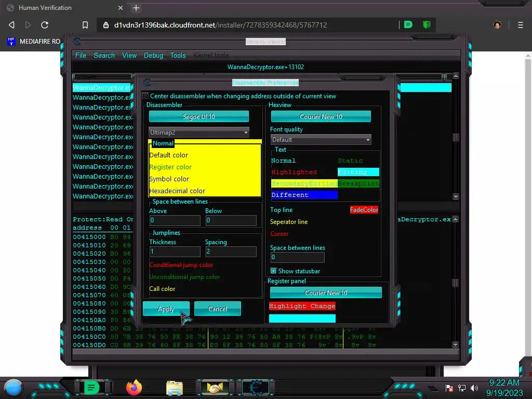Open the Debug menu
The width and height of the screenshot is (532, 399).
point(153,55)
